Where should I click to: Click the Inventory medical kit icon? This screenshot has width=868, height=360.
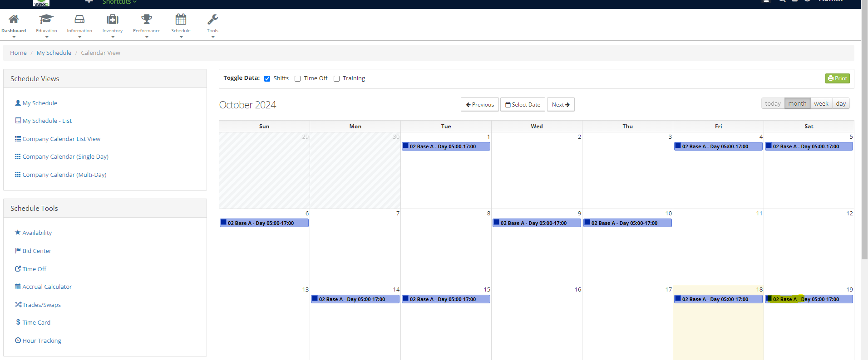113,19
